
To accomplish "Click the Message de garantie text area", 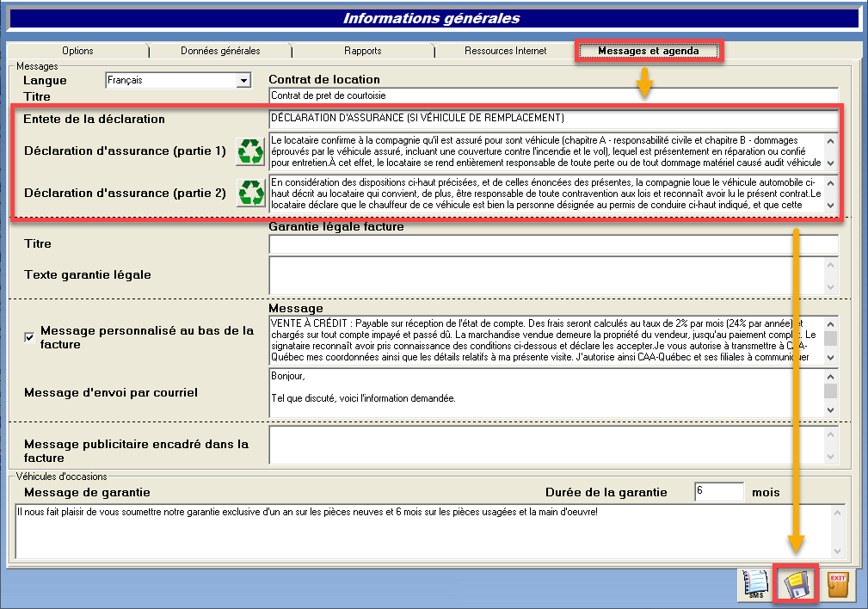I will pos(423,531).
